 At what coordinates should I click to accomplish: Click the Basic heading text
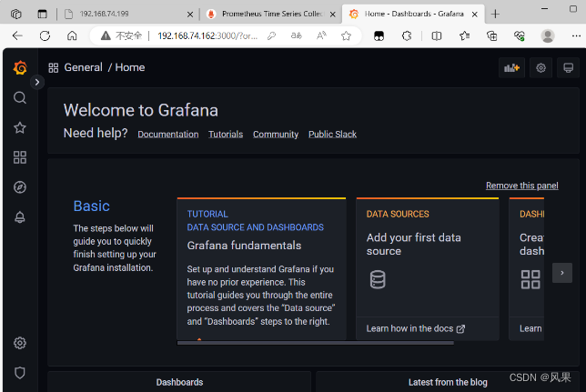92,206
